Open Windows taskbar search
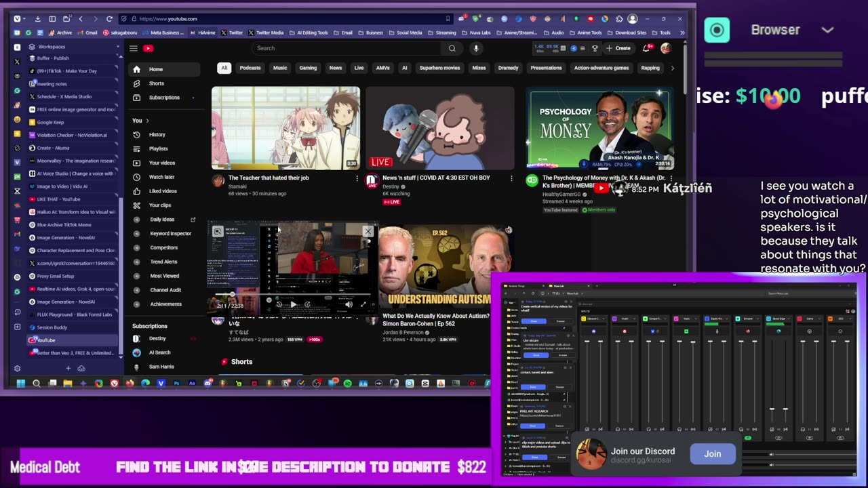Viewport: 868px width, 488px height. click(37, 384)
